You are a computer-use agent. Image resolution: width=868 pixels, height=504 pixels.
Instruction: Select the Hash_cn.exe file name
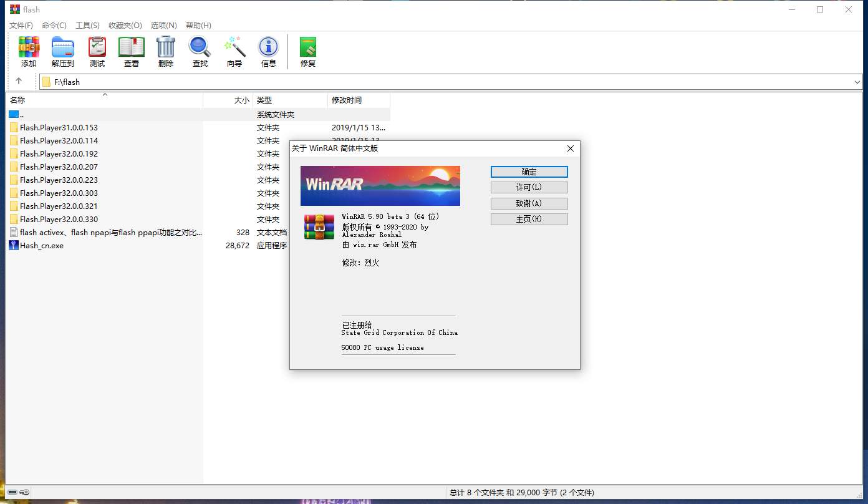pyautogui.click(x=42, y=245)
